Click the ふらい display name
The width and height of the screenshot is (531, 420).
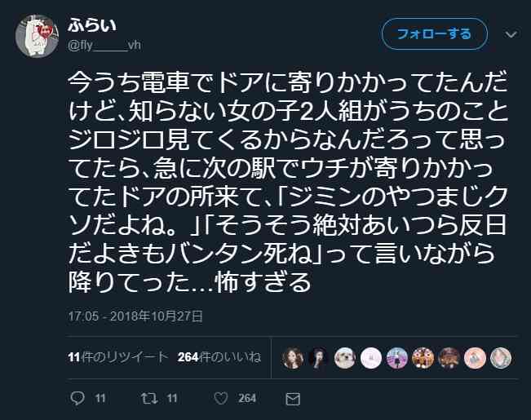(92, 25)
